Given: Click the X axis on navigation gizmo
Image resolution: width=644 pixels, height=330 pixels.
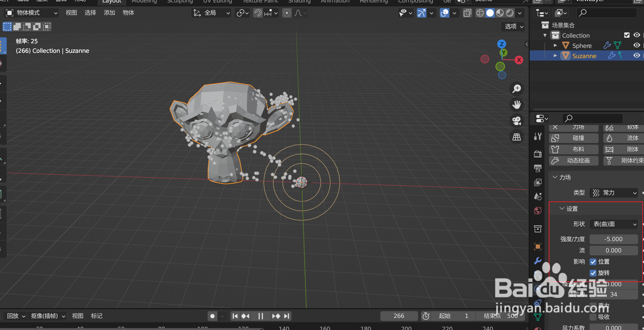Looking at the screenshot, I should [x=519, y=60].
